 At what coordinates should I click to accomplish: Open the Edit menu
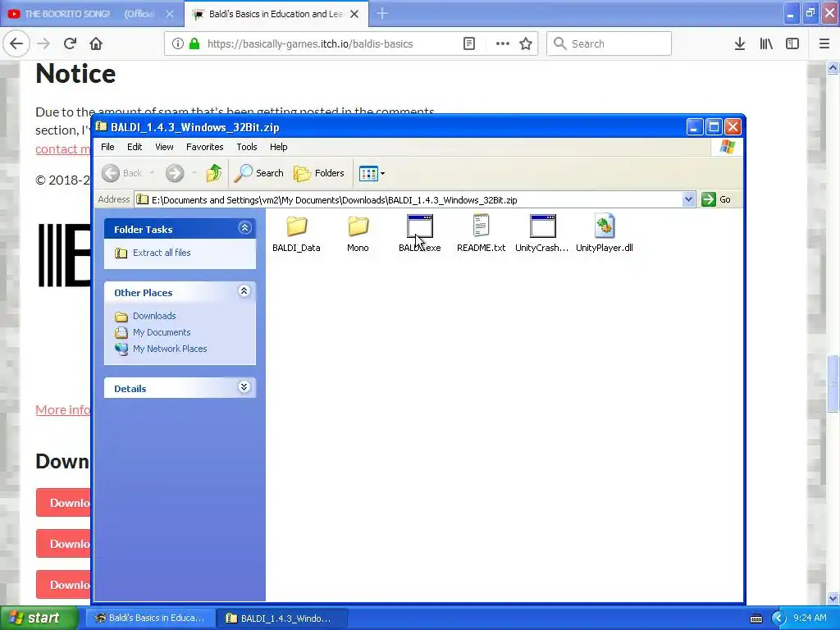pos(135,147)
